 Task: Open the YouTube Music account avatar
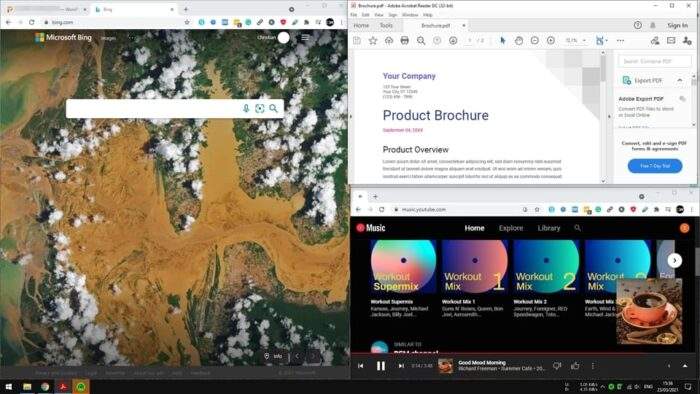(684, 228)
